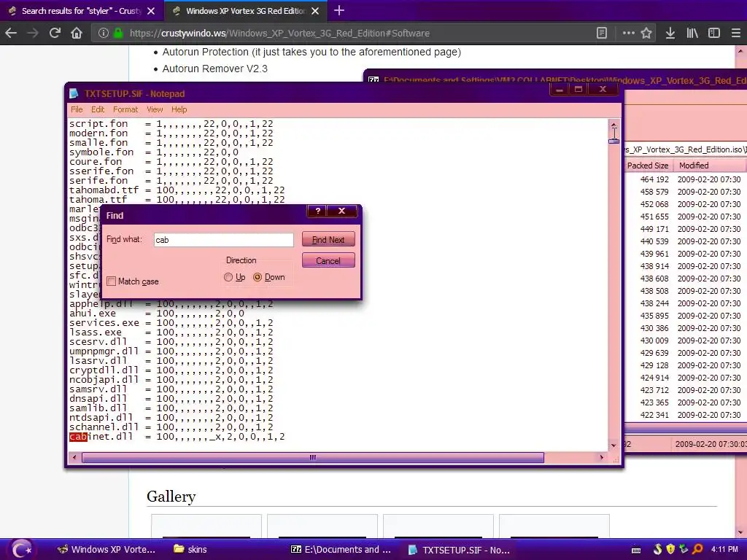Cancel the Find dialog
Image resolution: width=747 pixels, height=560 pixels.
tap(328, 260)
